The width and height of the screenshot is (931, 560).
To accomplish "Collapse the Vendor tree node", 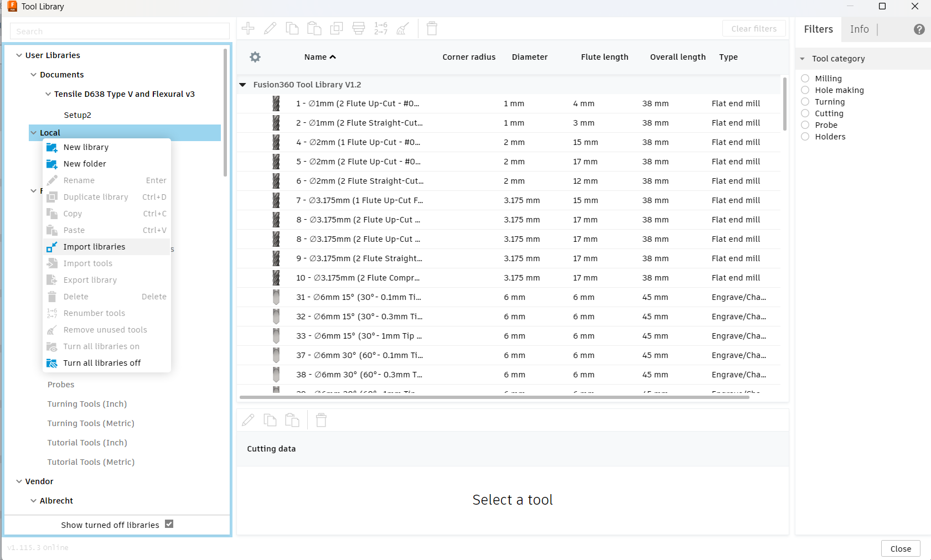I will click(19, 481).
